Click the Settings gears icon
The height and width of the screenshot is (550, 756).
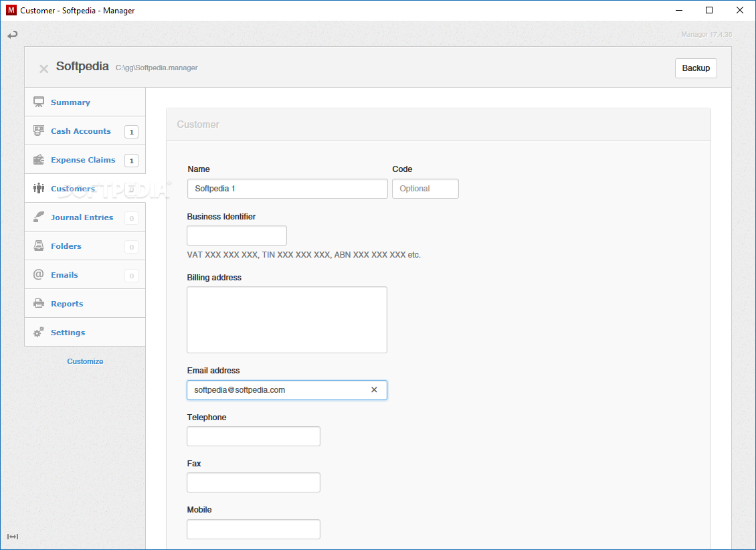click(39, 332)
